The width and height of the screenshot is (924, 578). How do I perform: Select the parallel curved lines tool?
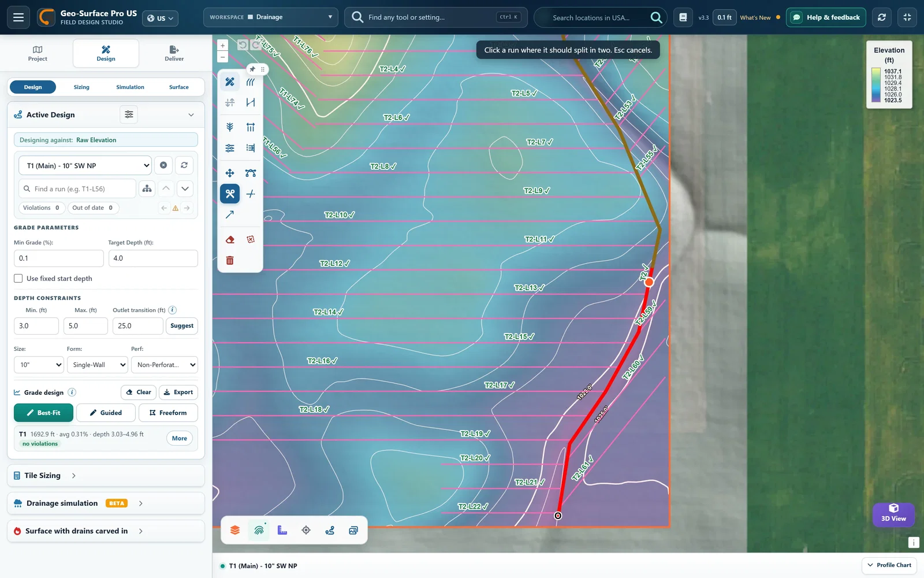pos(251,82)
